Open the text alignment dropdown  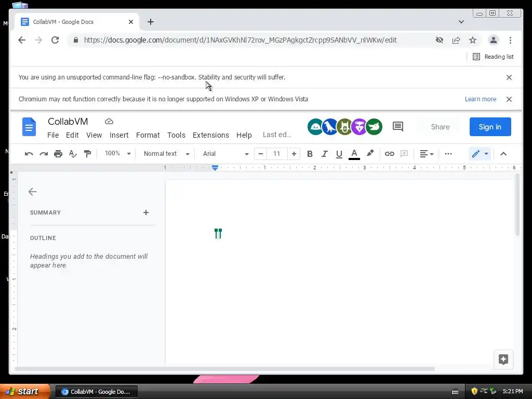click(427, 154)
